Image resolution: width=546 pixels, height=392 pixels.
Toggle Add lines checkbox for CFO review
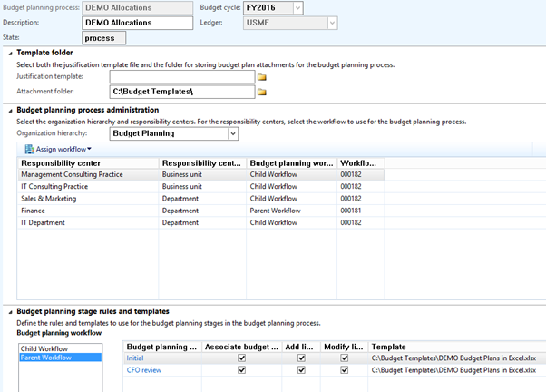tap(301, 370)
